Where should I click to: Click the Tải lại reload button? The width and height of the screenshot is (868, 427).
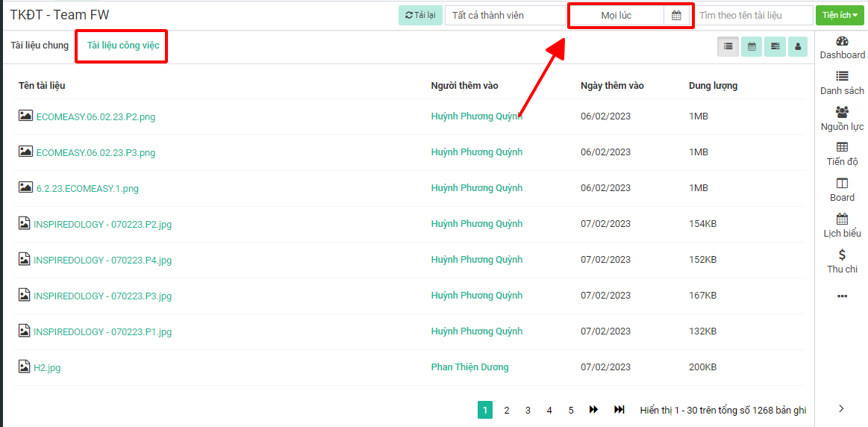[420, 15]
